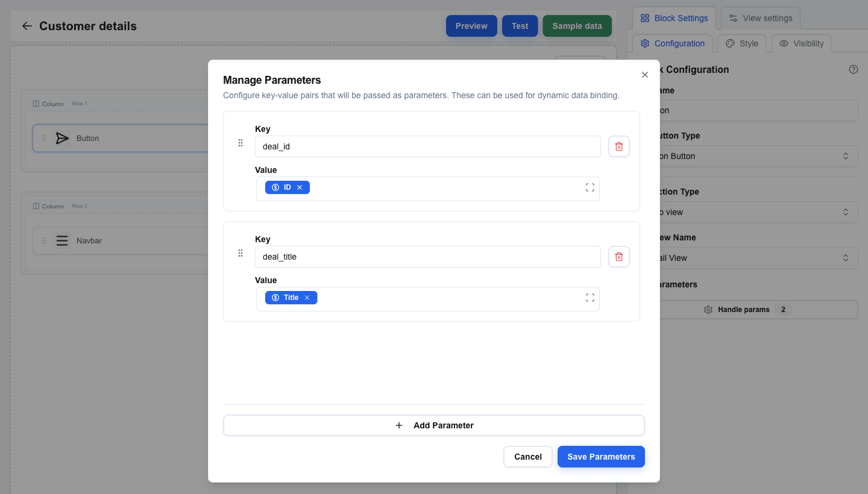Click the Button block's paper plane icon
This screenshot has height=494, width=868.
[x=62, y=139]
